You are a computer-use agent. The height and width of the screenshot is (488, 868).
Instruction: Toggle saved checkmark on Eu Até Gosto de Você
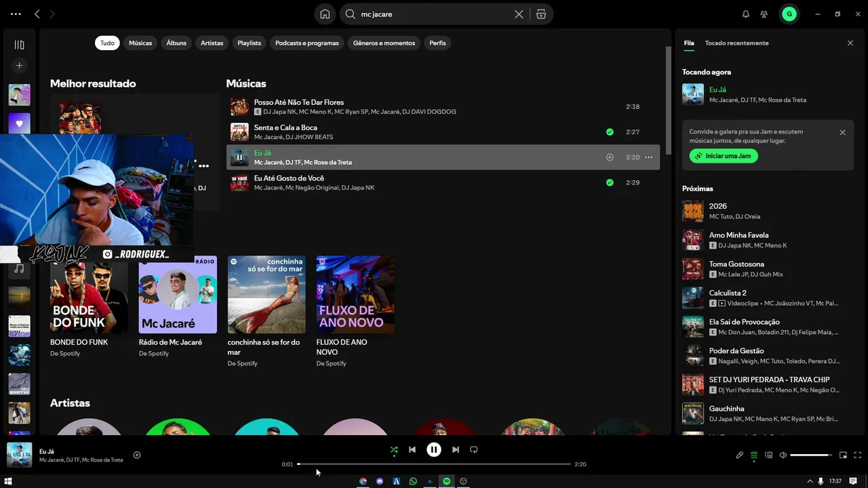tap(610, 182)
